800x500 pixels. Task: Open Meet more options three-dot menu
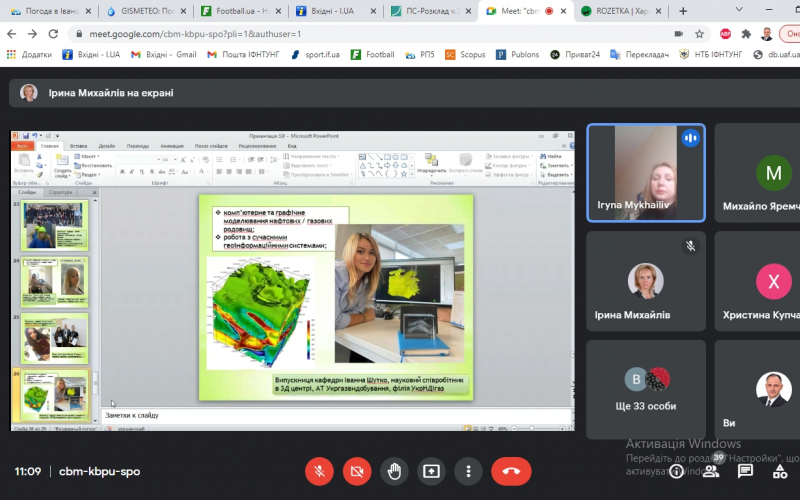click(x=468, y=471)
